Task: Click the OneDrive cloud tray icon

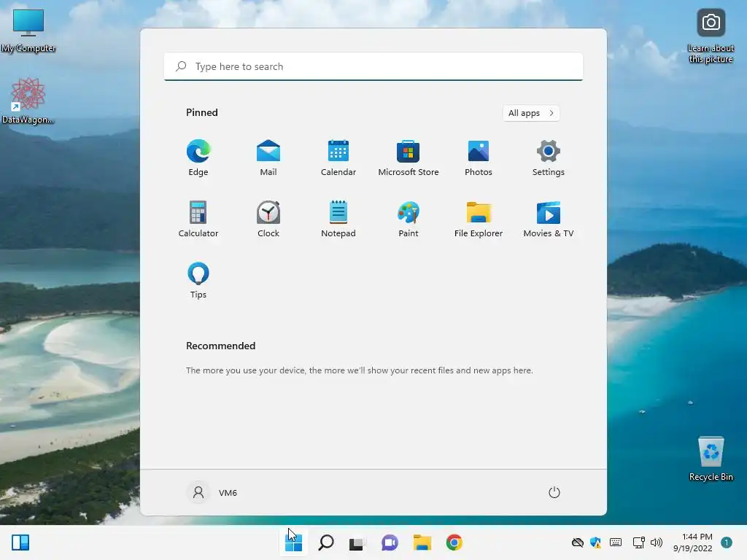Action: pyautogui.click(x=578, y=542)
